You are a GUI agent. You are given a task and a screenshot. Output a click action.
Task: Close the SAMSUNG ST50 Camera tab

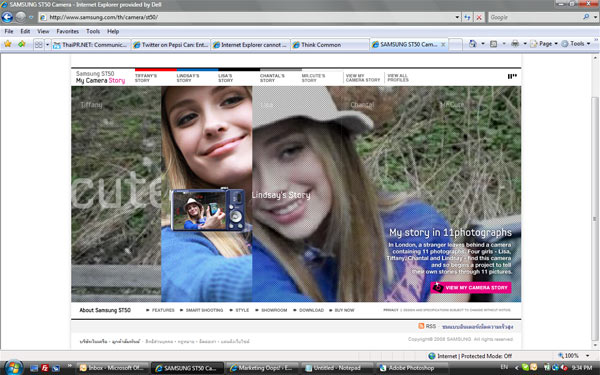[x=443, y=45]
